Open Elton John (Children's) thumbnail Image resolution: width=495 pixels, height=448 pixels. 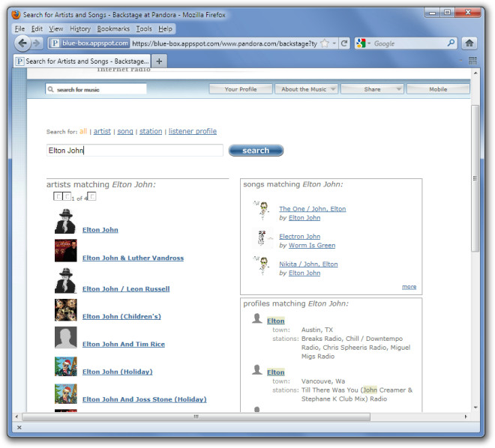pos(65,310)
